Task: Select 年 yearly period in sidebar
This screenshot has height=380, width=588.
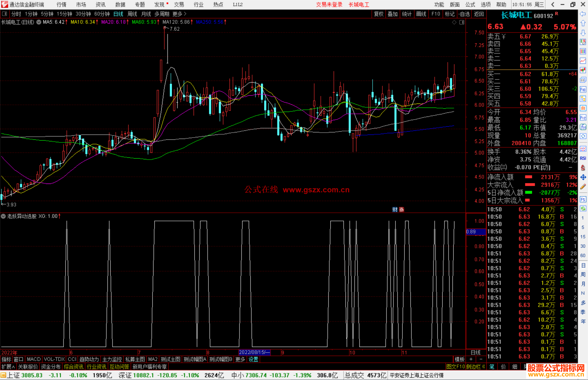Action: point(583,321)
